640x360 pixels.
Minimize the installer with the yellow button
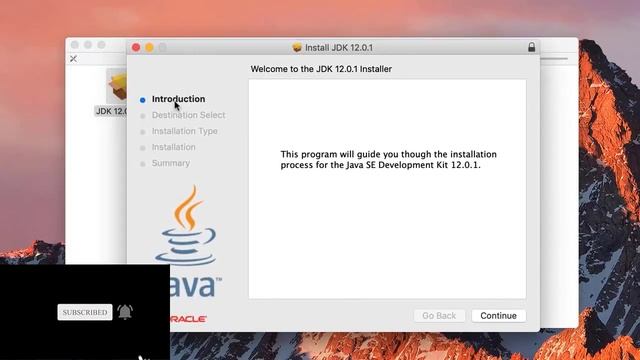click(x=149, y=48)
